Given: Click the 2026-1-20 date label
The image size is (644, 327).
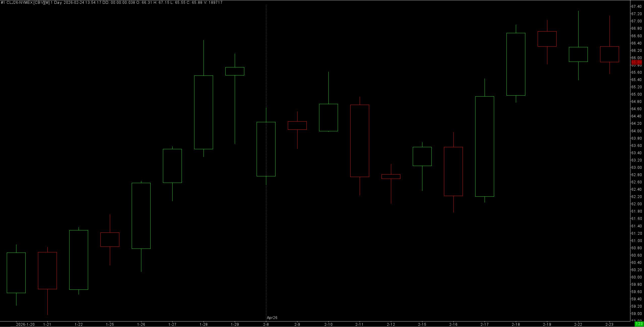Looking at the screenshot, I should [x=25, y=324].
